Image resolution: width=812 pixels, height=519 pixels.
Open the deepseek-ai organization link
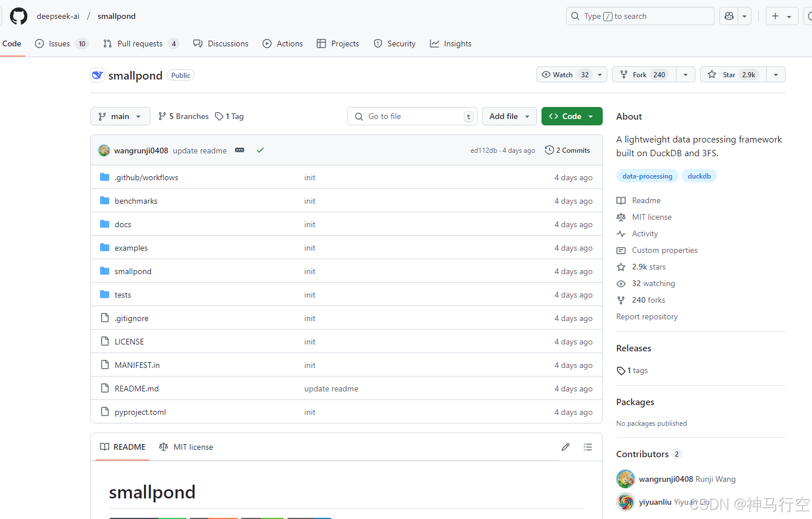click(x=58, y=16)
